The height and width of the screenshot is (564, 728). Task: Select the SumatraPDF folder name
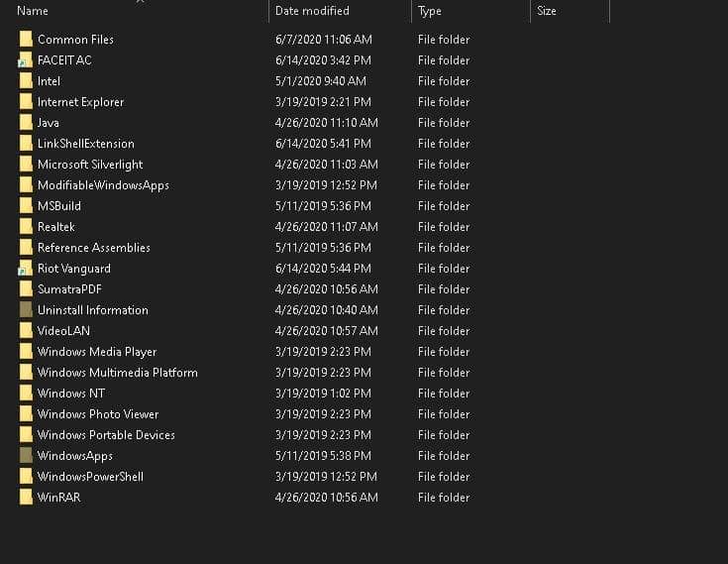coord(69,289)
